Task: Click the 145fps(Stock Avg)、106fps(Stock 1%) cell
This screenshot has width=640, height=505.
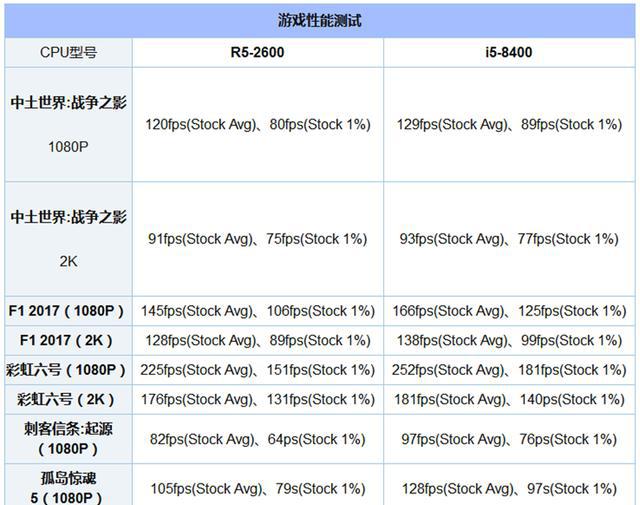Action: (x=258, y=311)
